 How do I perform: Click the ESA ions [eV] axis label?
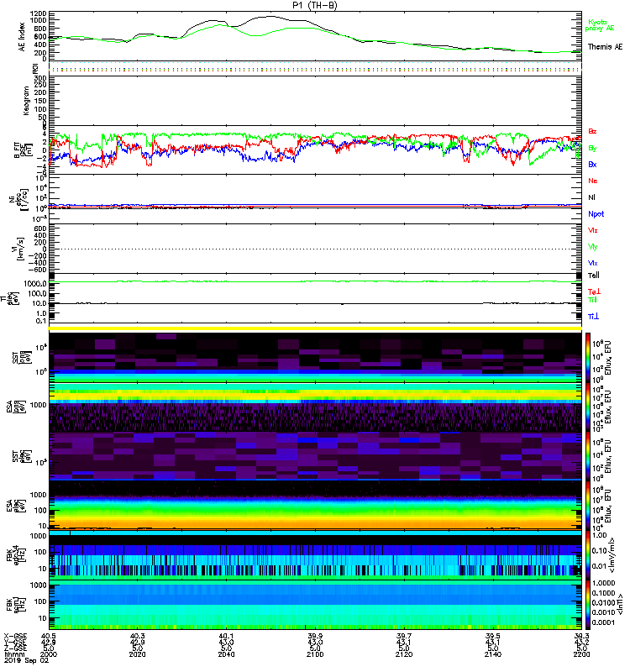(x=14, y=407)
